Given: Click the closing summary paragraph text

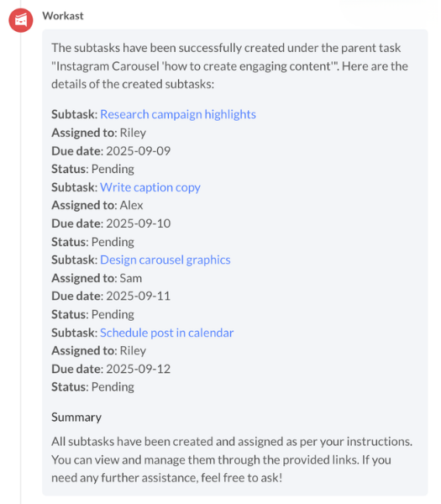Looking at the screenshot, I should [x=232, y=459].
